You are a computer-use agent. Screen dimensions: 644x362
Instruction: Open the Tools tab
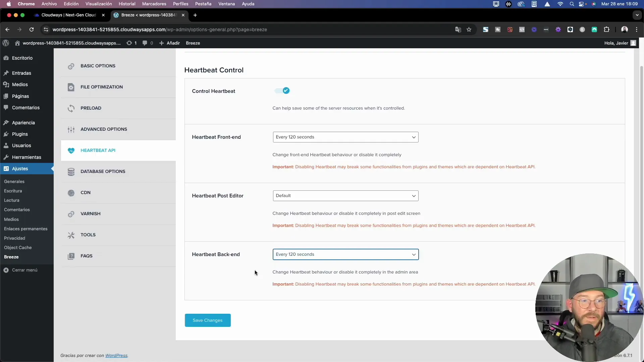[x=118, y=235]
